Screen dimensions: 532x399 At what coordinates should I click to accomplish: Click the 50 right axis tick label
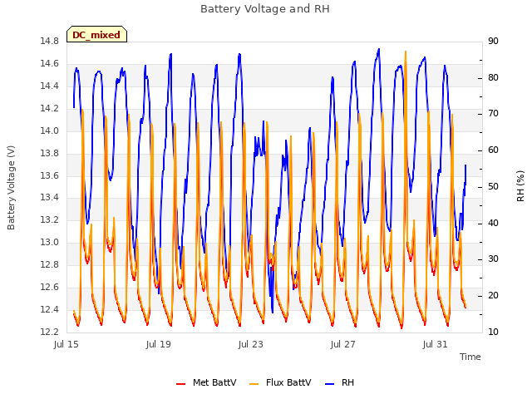[493, 186]
